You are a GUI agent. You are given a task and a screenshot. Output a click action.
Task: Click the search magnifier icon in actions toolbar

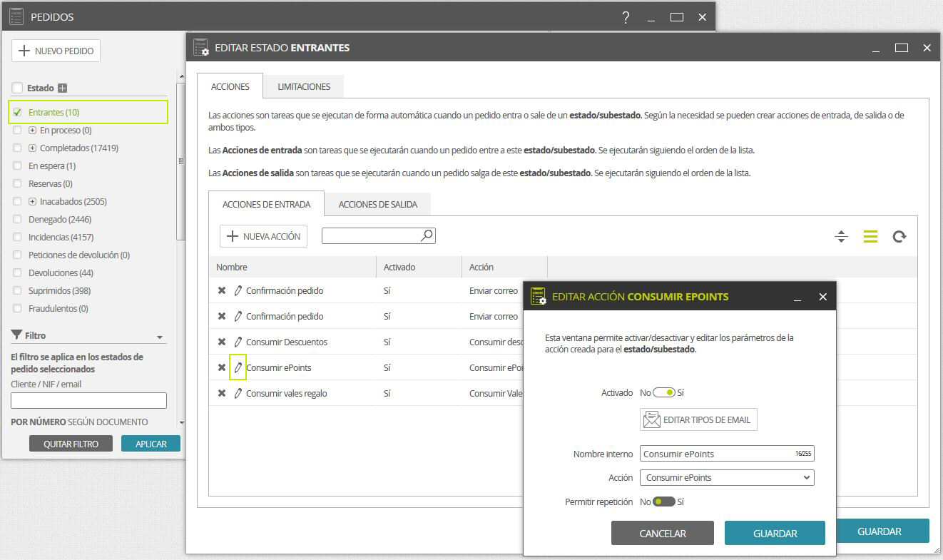[x=427, y=235]
